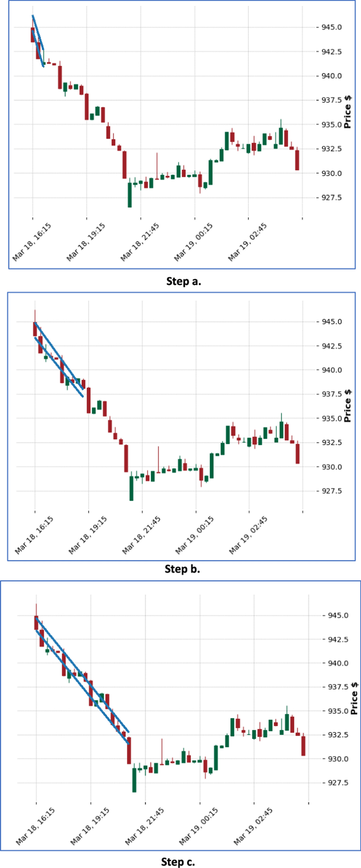Click the last red candlestick in Step b chart

coord(297,454)
